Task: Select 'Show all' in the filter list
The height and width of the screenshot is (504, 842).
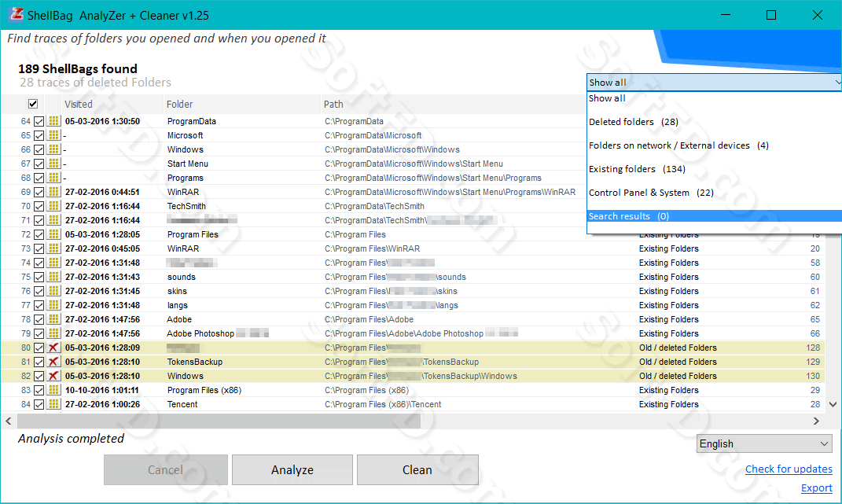Action: click(x=607, y=98)
